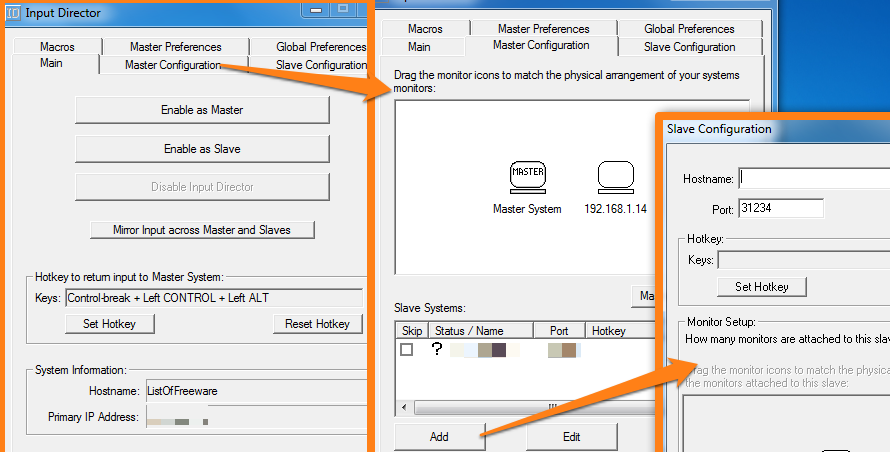
Task: Click the Keys field with Control-break hotkey
Action: point(214,298)
